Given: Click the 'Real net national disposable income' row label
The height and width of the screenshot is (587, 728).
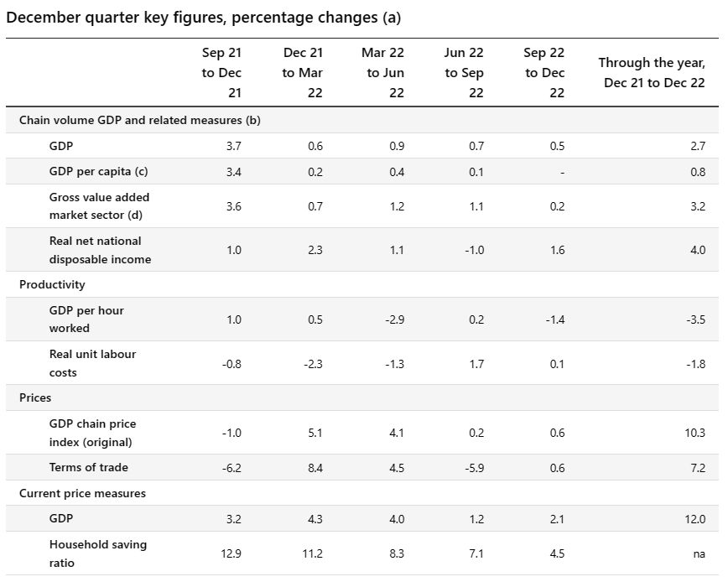Looking at the screenshot, I should (x=100, y=250).
